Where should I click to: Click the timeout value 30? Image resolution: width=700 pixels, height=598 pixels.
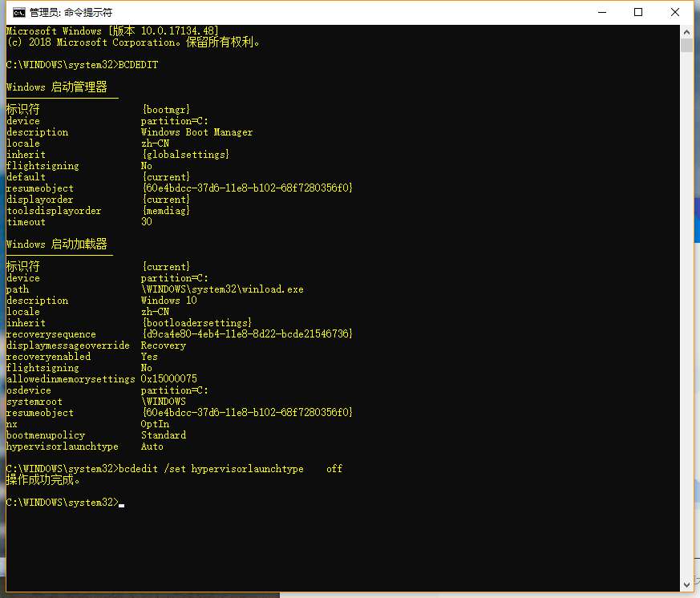coord(147,222)
